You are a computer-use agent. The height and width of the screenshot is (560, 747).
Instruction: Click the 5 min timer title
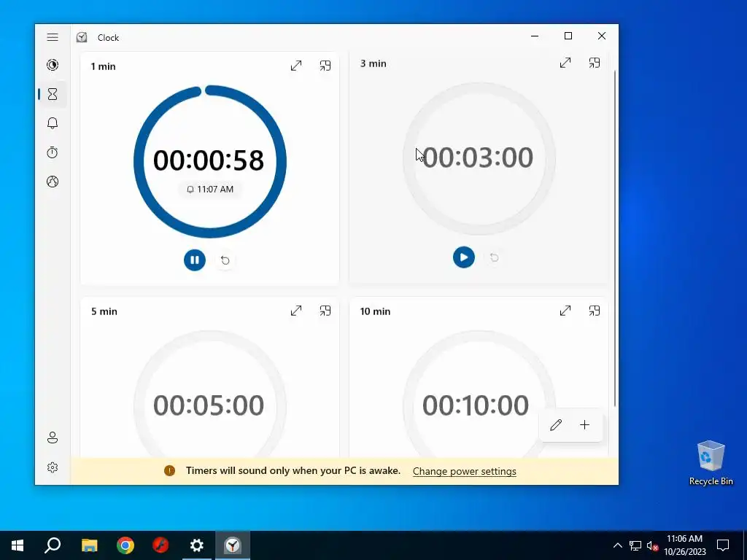tap(104, 311)
